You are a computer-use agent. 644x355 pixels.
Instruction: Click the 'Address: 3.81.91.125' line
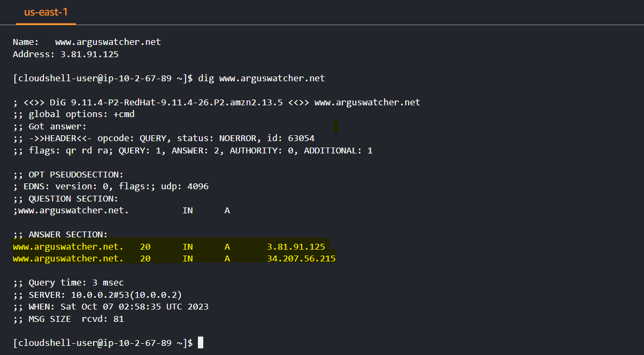[66, 54]
